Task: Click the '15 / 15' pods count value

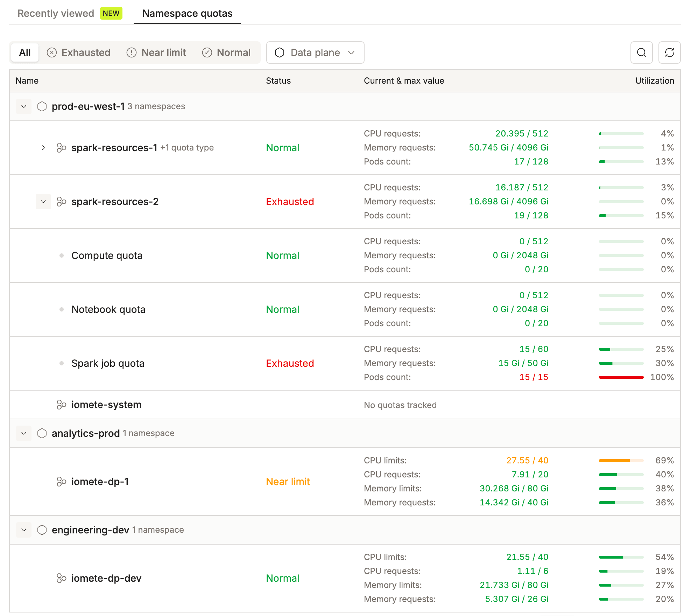Action: tap(534, 377)
